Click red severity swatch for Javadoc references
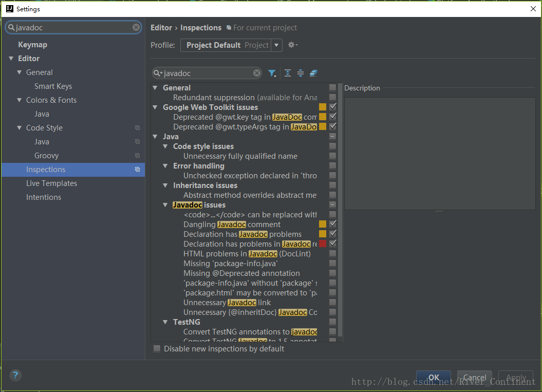 [323, 244]
